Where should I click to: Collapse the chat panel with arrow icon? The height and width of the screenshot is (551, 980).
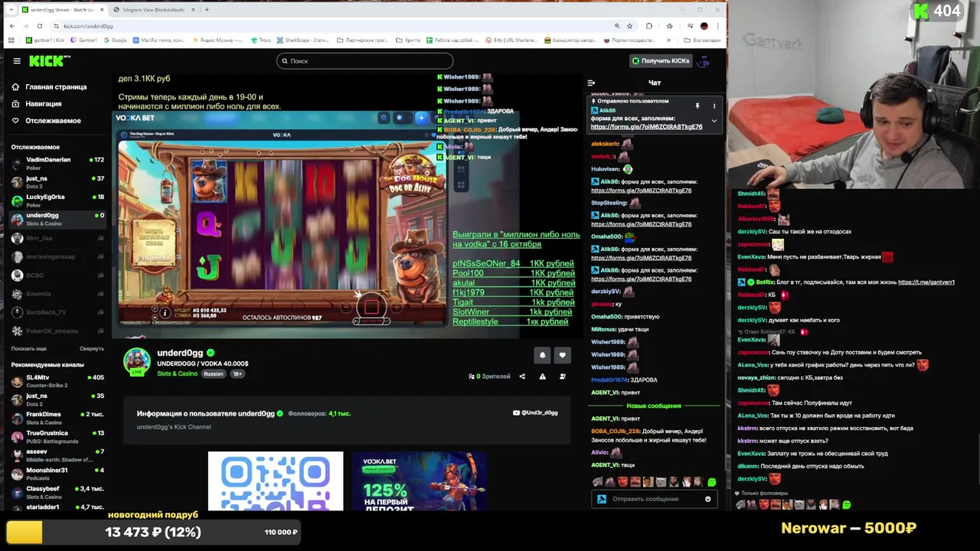point(591,83)
